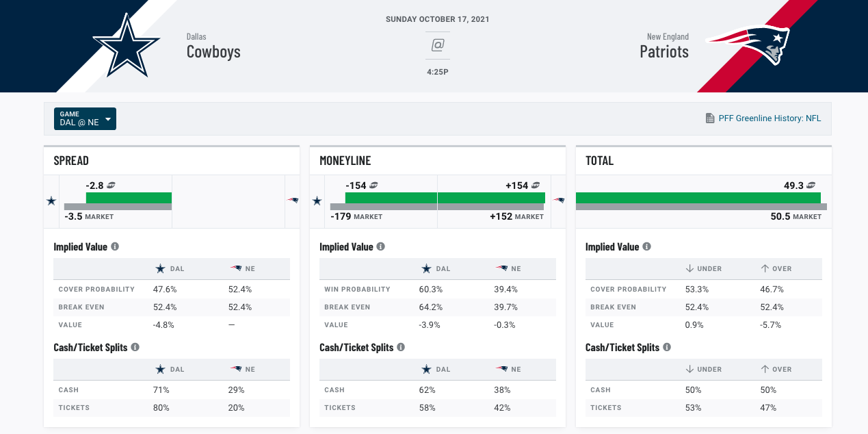Click the PFF icon beside 49.3 total

[811, 185]
